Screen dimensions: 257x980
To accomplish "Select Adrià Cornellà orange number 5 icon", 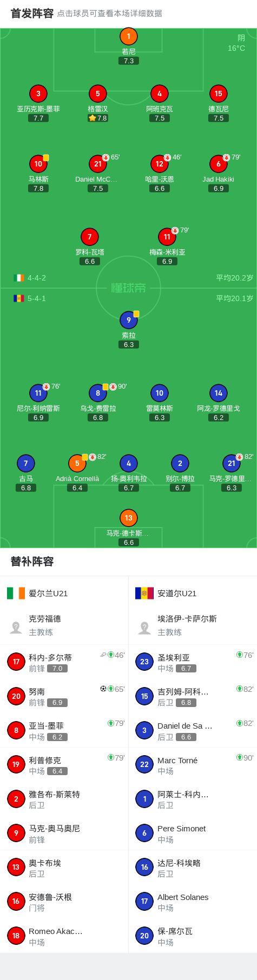I will tap(77, 463).
